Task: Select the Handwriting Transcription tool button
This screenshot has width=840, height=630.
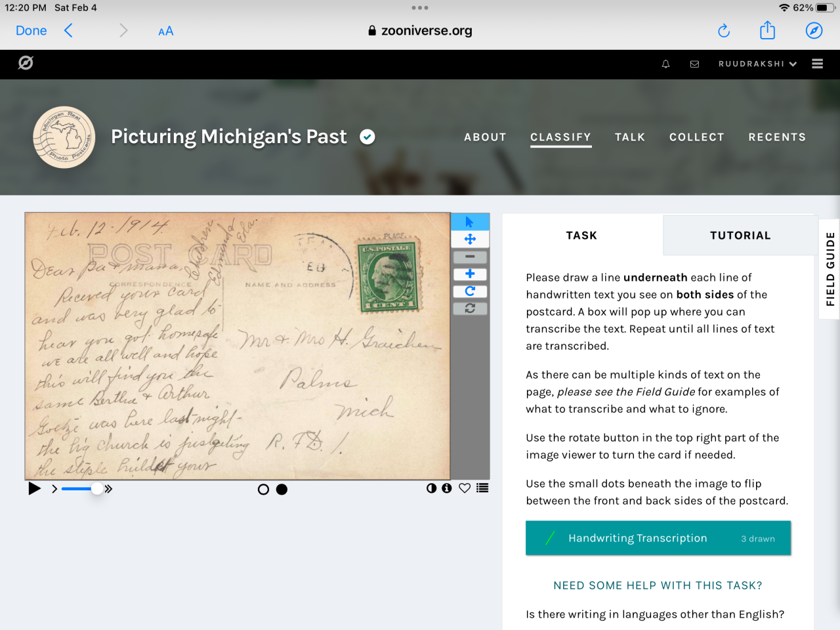Action: coord(658,538)
